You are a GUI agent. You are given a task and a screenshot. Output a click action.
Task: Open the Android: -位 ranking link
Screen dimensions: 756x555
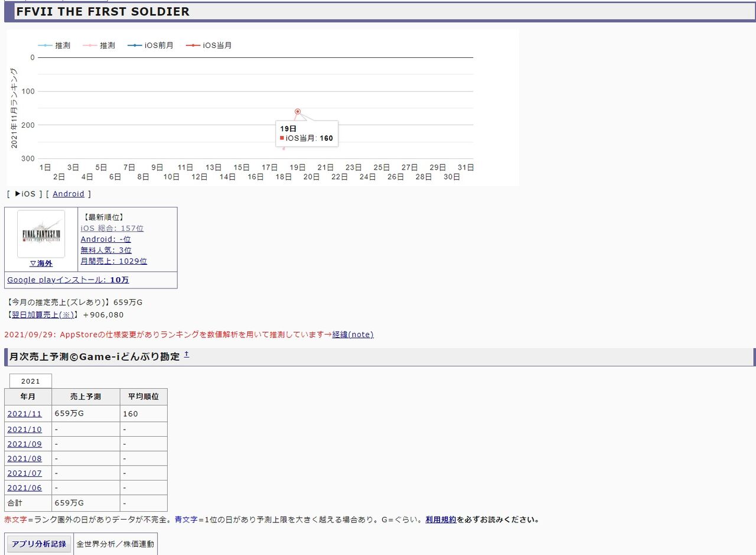tap(106, 239)
